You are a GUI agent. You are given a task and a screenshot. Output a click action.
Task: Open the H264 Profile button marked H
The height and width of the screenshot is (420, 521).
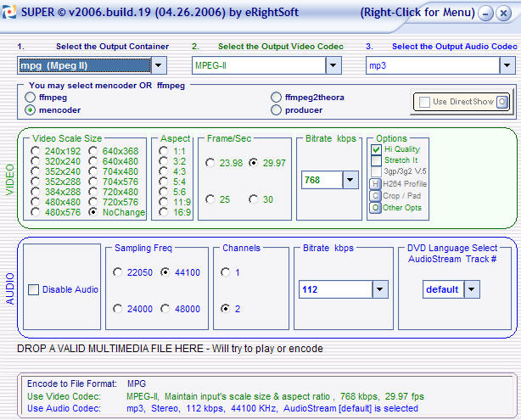[375, 184]
